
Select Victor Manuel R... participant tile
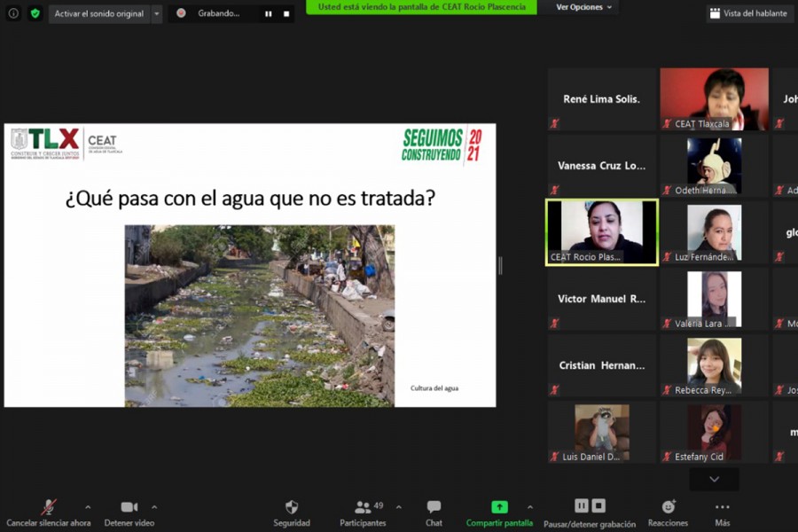601,300
